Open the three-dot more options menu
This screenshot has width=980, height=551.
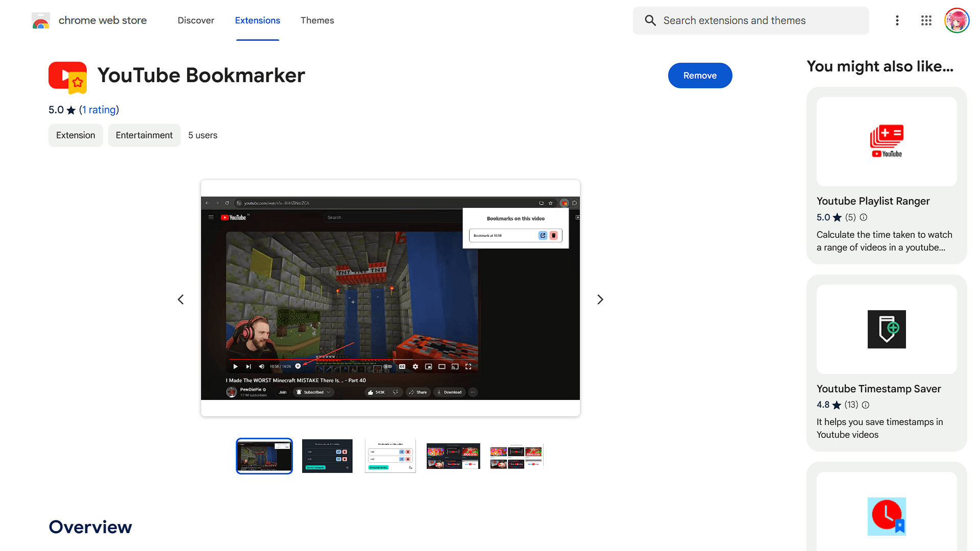897,20
